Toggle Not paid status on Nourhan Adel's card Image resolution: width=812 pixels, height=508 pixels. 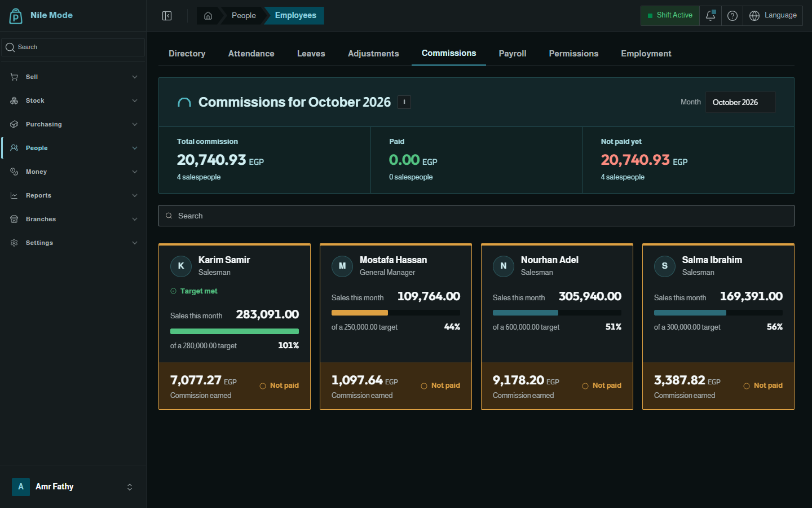pos(602,386)
